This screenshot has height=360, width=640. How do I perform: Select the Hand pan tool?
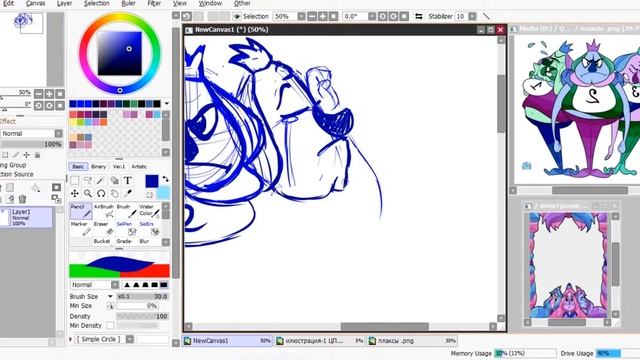tap(114, 193)
